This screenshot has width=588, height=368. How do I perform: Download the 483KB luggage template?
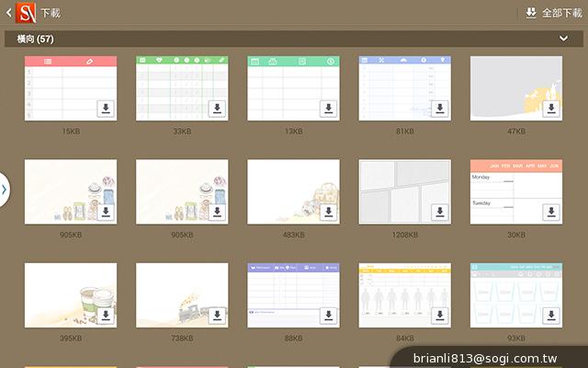(328, 213)
